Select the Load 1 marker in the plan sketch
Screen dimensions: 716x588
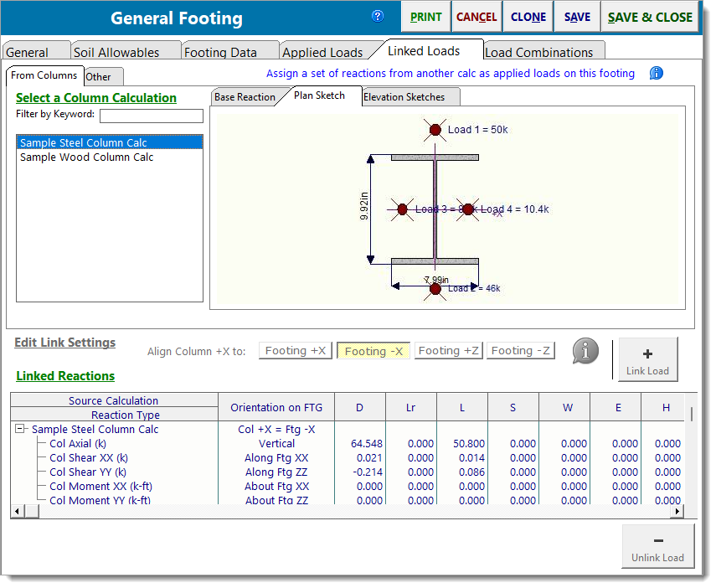pyautogui.click(x=435, y=130)
